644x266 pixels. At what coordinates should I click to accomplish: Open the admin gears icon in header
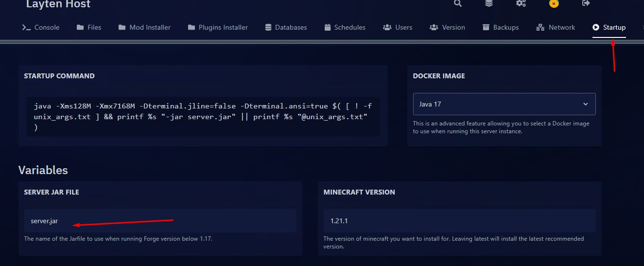point(521,3)
